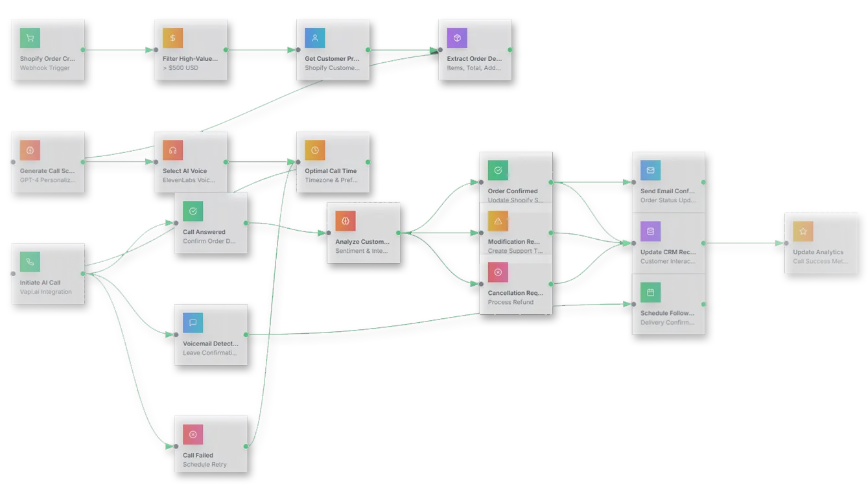This screenshot has height=490, width=868.
Task: Click the cancel icon on Cancellation Request node
Action: click(x=497, y=272)
